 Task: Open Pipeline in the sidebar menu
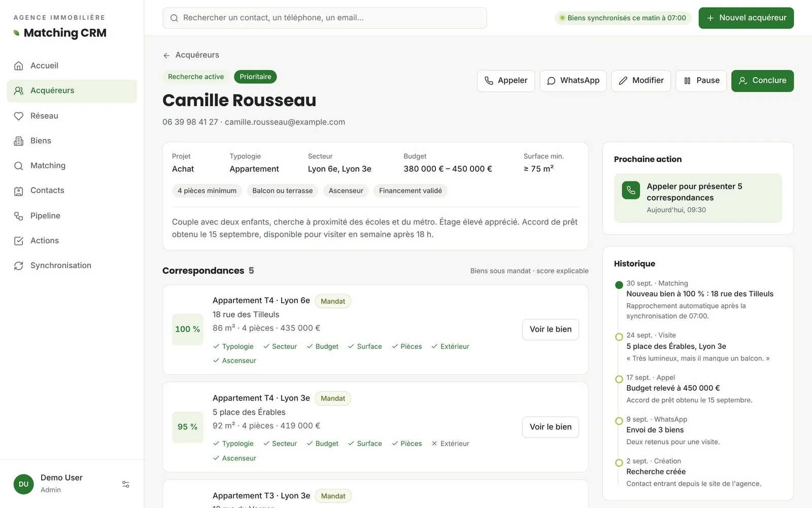pos(72,216)
